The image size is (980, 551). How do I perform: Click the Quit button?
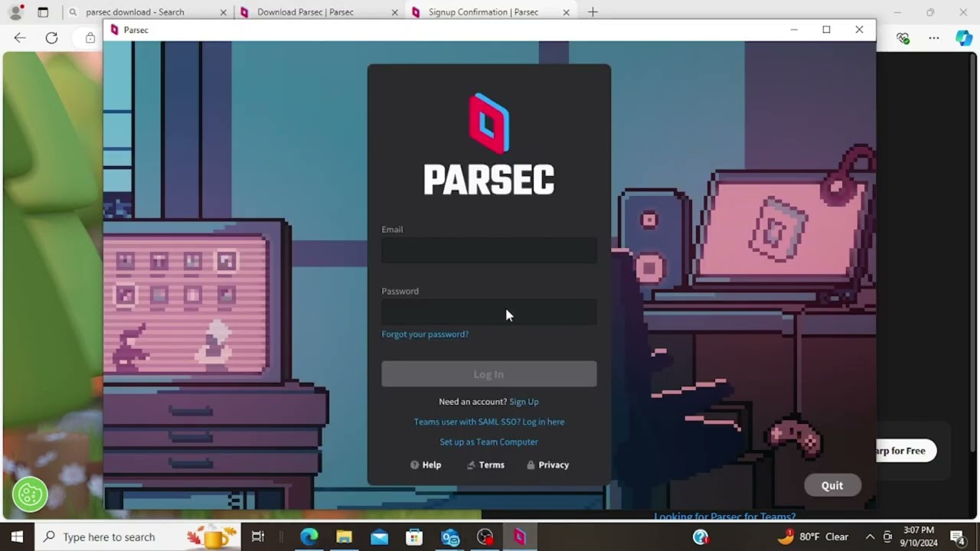click(832, 486)
